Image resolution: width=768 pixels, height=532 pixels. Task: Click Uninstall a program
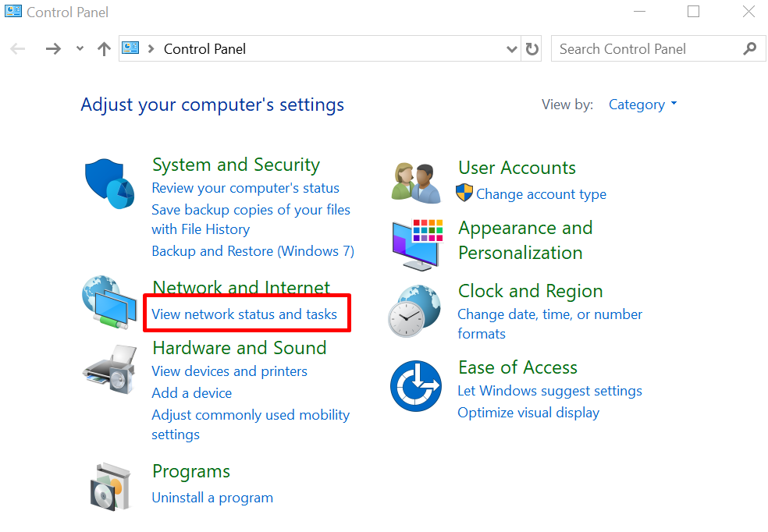point(212,497)
